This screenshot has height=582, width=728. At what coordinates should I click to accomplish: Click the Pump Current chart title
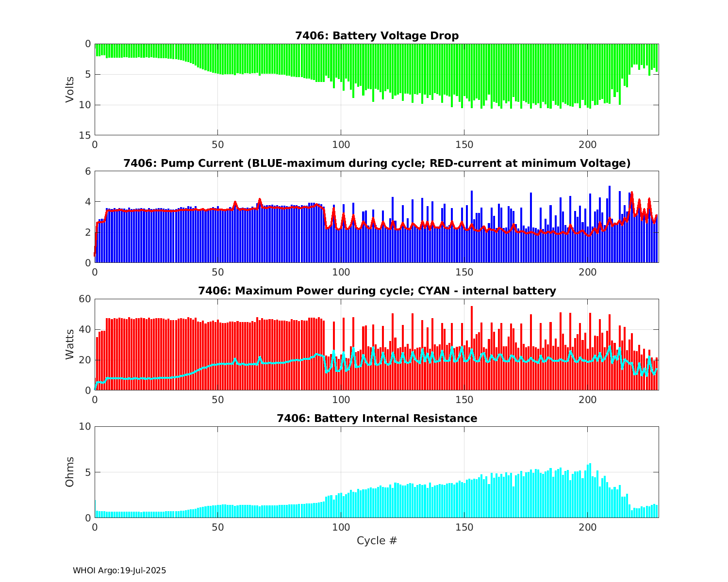pyautogui.click(x=377, y=163)
